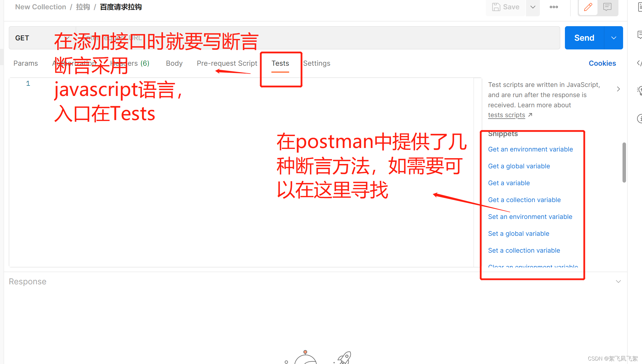Click the blue Send button

[584, 38]
